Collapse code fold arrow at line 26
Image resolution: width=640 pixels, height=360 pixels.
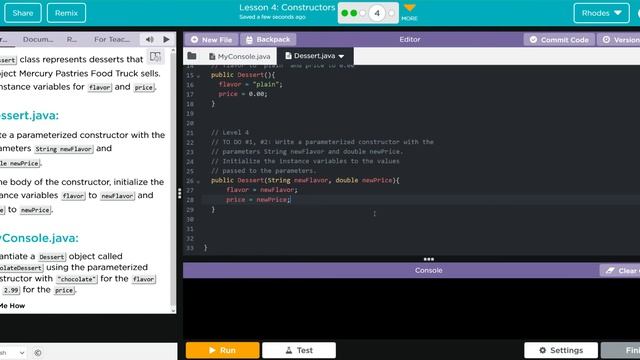[198, 181]
